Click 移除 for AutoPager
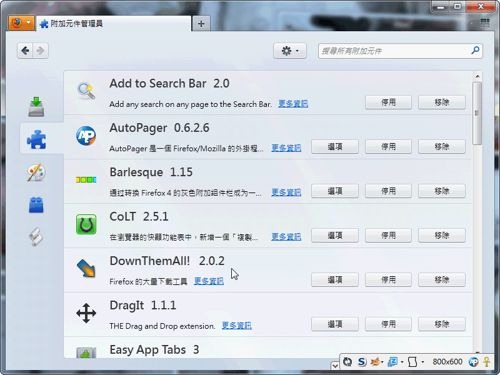The width and height of the screenshot is (500, 375). pyautogui.click(x=442, y=147)
